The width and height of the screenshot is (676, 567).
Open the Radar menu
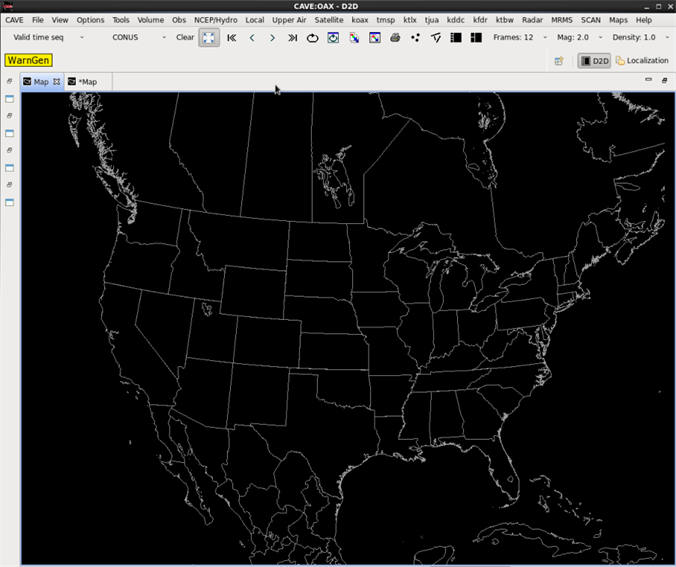click(532, 20)
